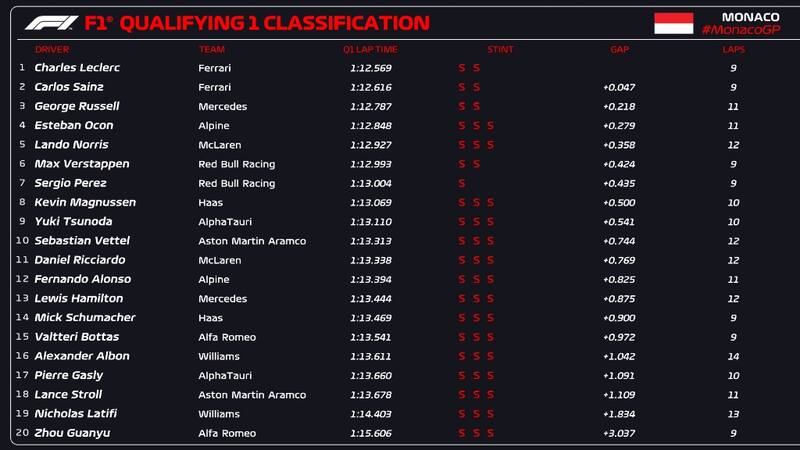This screenshot has height=450, width=800.
Task: Click the GAP column header
Action: (619, 49)
